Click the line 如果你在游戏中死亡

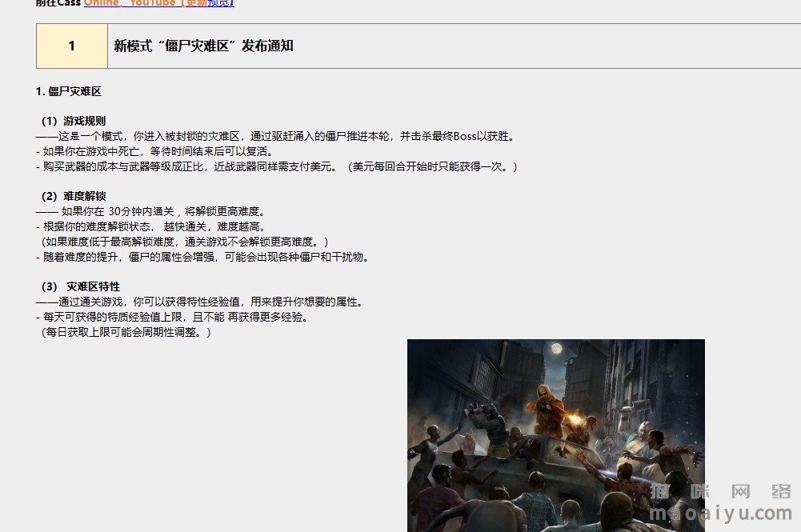pos(154,152)
